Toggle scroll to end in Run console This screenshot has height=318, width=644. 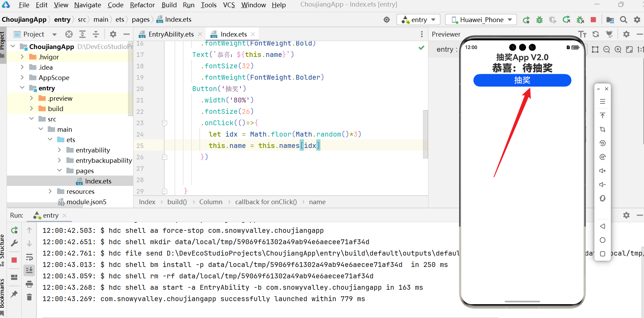[x=29, y=270]
